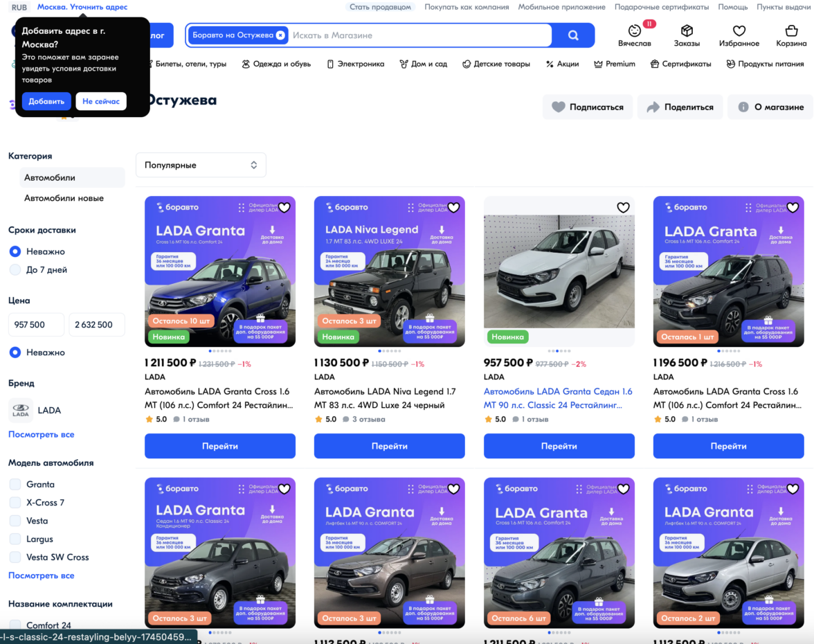Favorite the silver Granta Лифтбек card
This screenshot has width=814, height=644.
793,489
